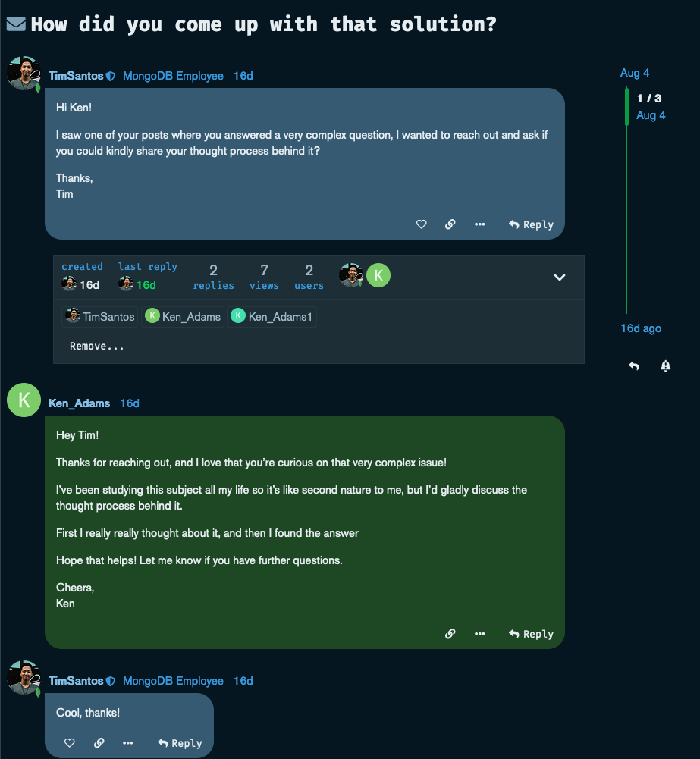700x759 pixels.
Task: Click "Remove..." under participant list
Action: pyautogui.click(x=97, y=347)
